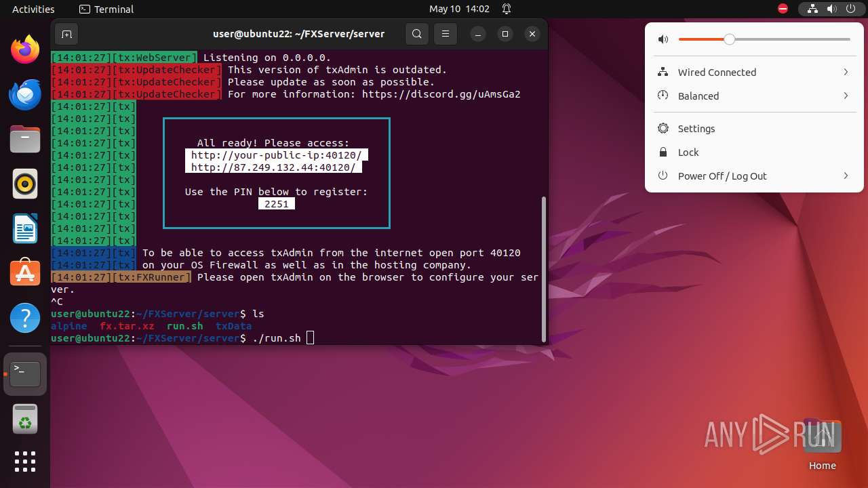Select Lock in system menu
The image size is (868, 488).
coord(754,152)
